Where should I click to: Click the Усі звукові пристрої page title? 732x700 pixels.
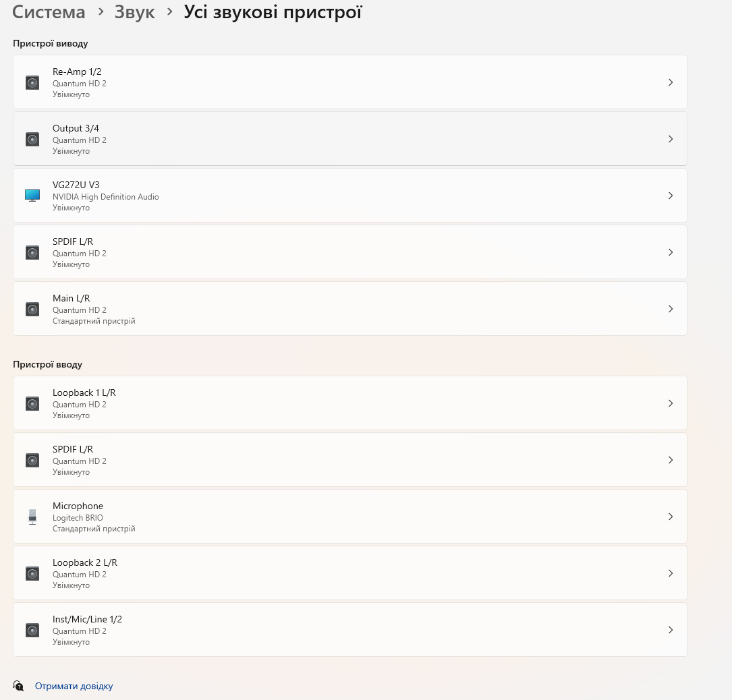tap(273, 12)
